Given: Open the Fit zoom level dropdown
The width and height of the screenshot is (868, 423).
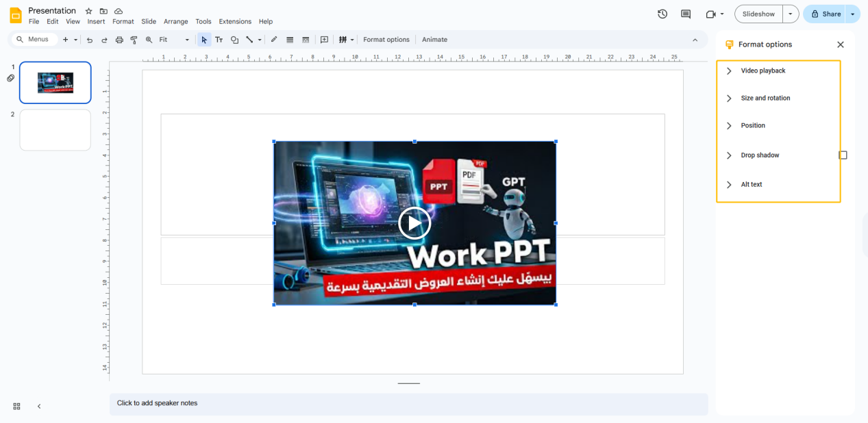Looking at the screenshot, I should 174,40.
